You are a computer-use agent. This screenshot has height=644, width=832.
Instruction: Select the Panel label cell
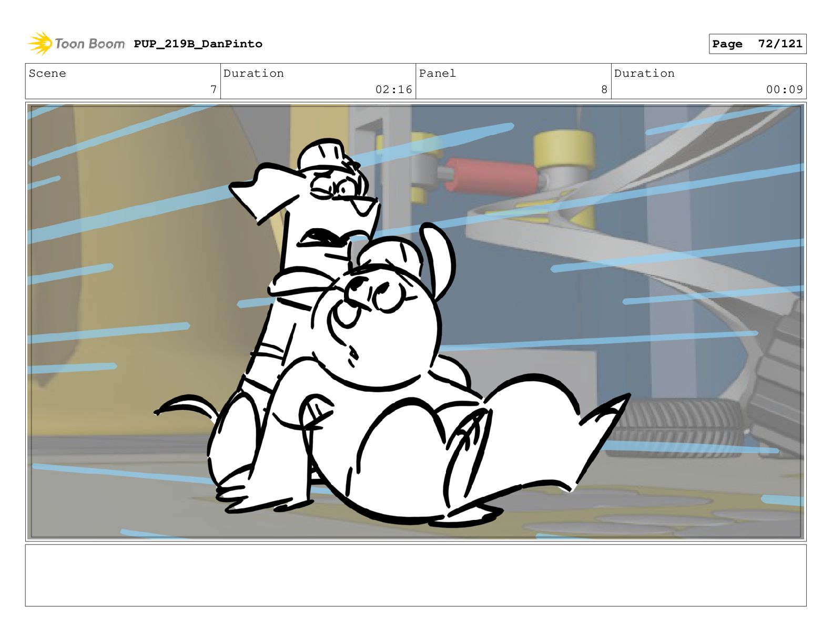[513, 81]
